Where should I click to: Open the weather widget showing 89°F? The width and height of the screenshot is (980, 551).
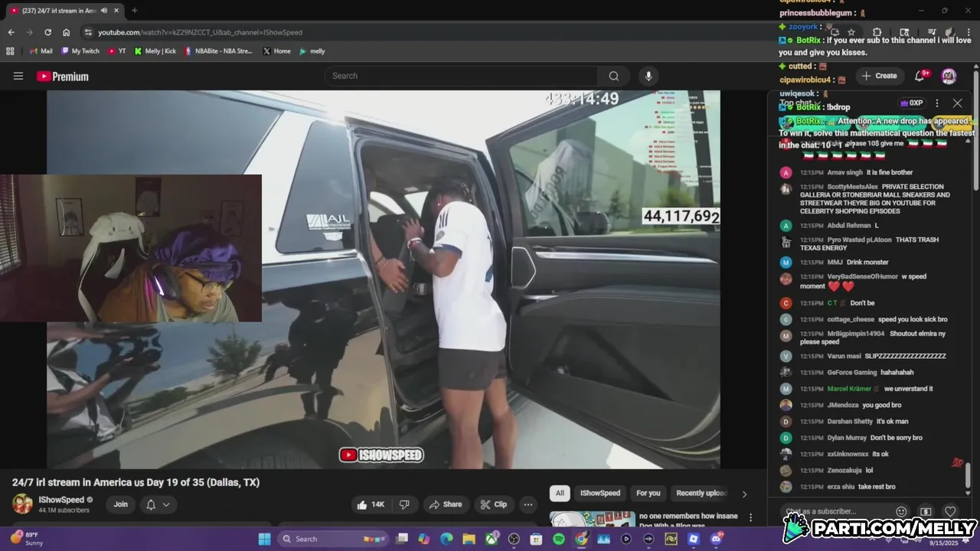click(x=27, y=539)
